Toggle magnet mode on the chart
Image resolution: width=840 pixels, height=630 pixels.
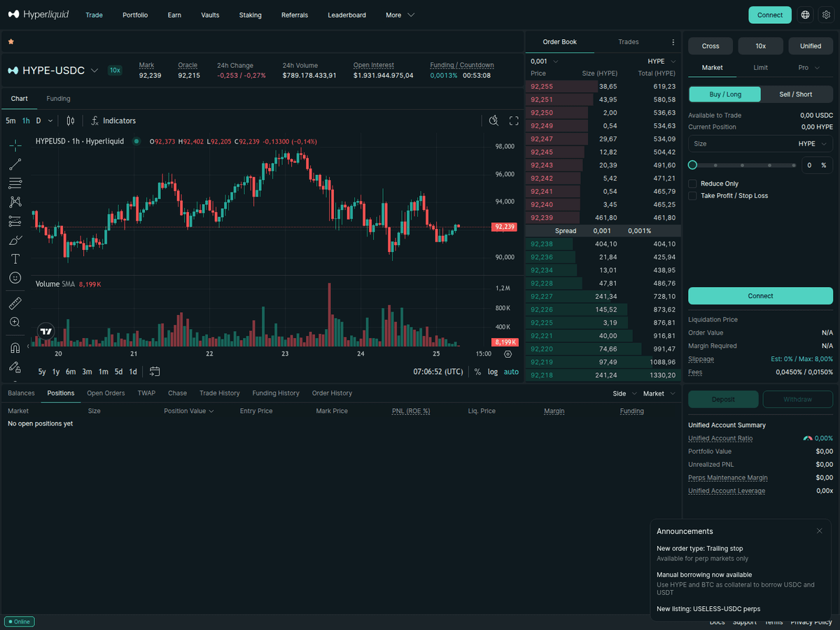15,348
